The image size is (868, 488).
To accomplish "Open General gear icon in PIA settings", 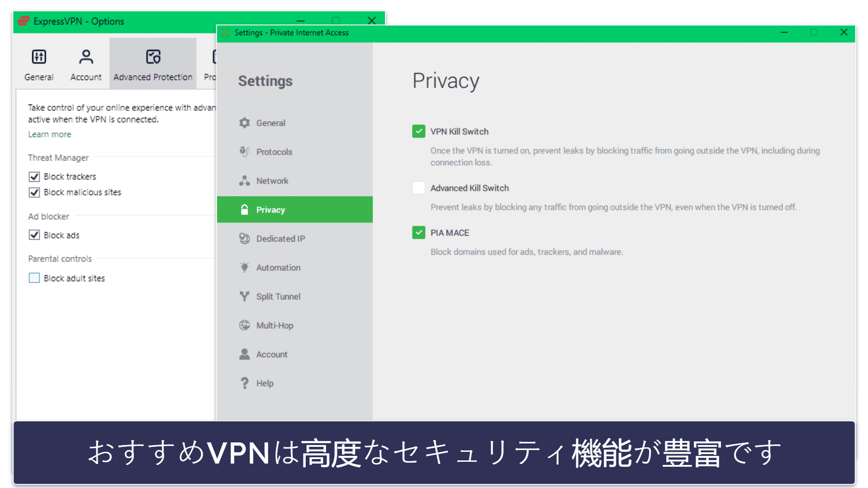I will click(244, 123).
